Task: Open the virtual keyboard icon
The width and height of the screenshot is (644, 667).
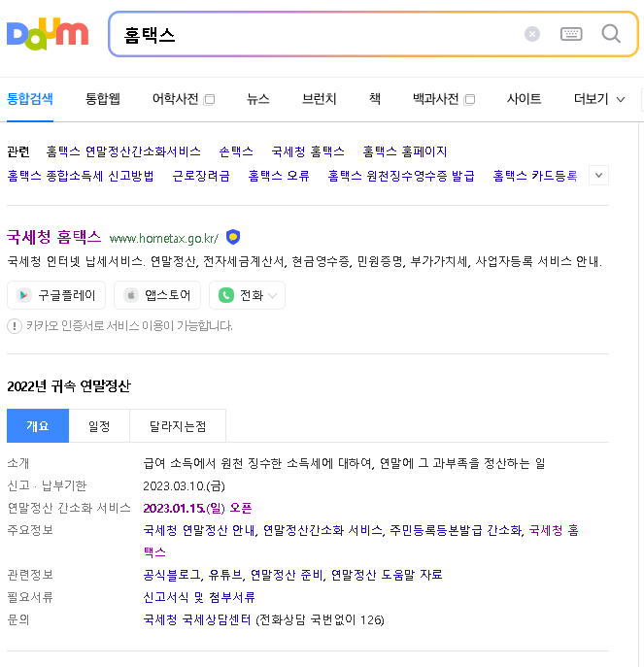Action: pos(571,34)
